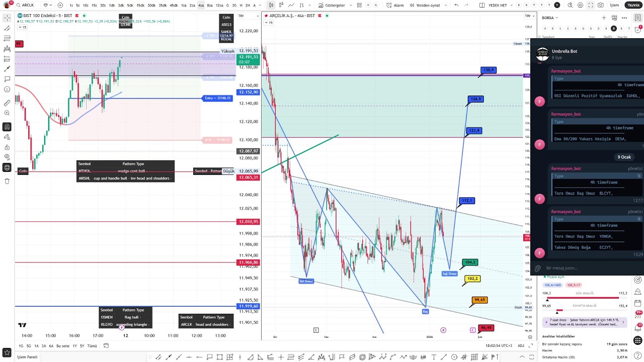This screenshot has width=644, height=362.
Task: Open chart settings gear icon
Action: click(581, 5)
